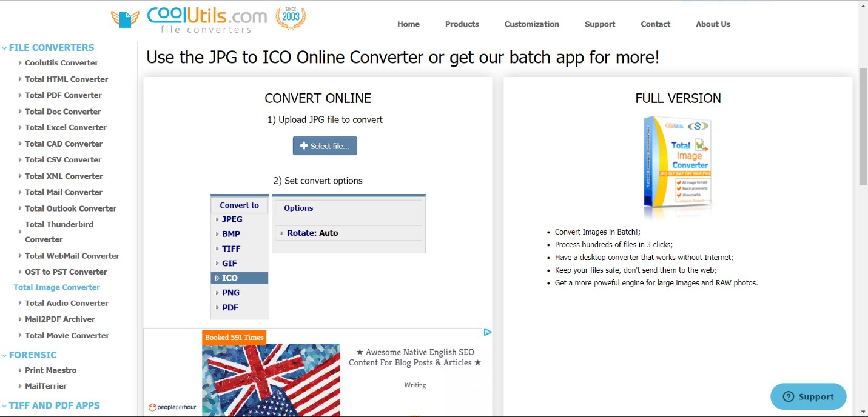Click the Select file upload button
This screenshot has width=868, height=417.
point(325,145)
